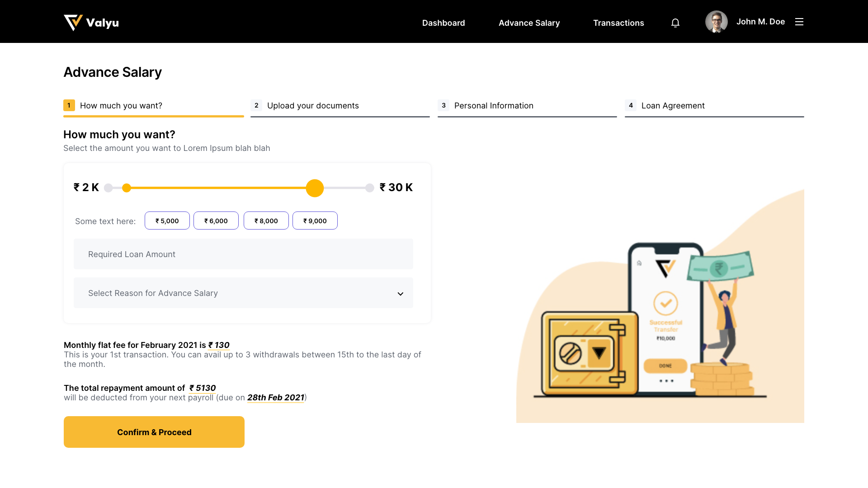
Task: Open the hamburger menu icon
Action: [x=799, y=22]
